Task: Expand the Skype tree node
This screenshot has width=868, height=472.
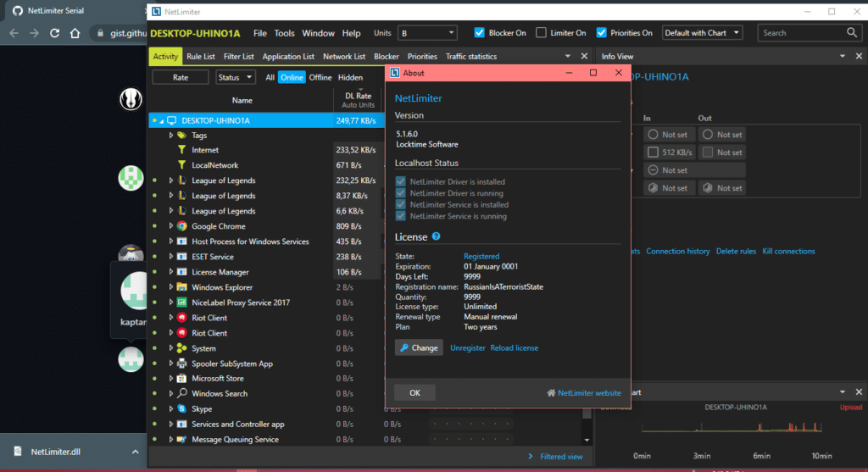Action: point(171,409)
